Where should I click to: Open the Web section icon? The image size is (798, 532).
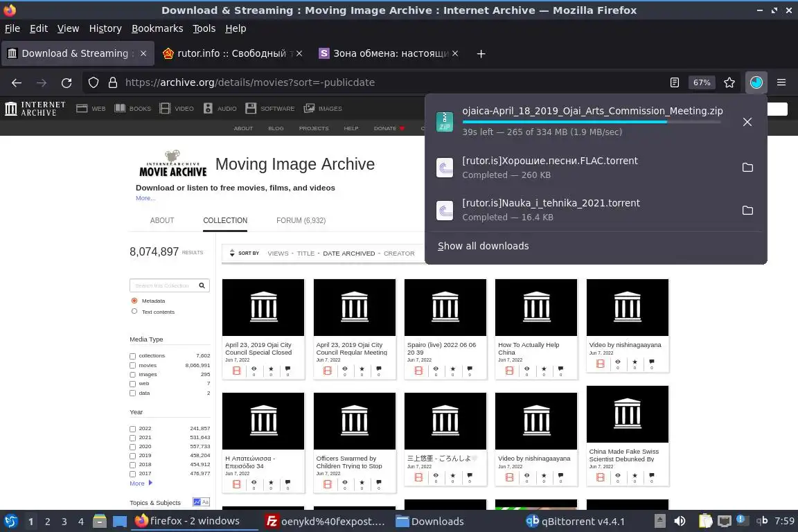pyautogui.click(x=82, y=109)
